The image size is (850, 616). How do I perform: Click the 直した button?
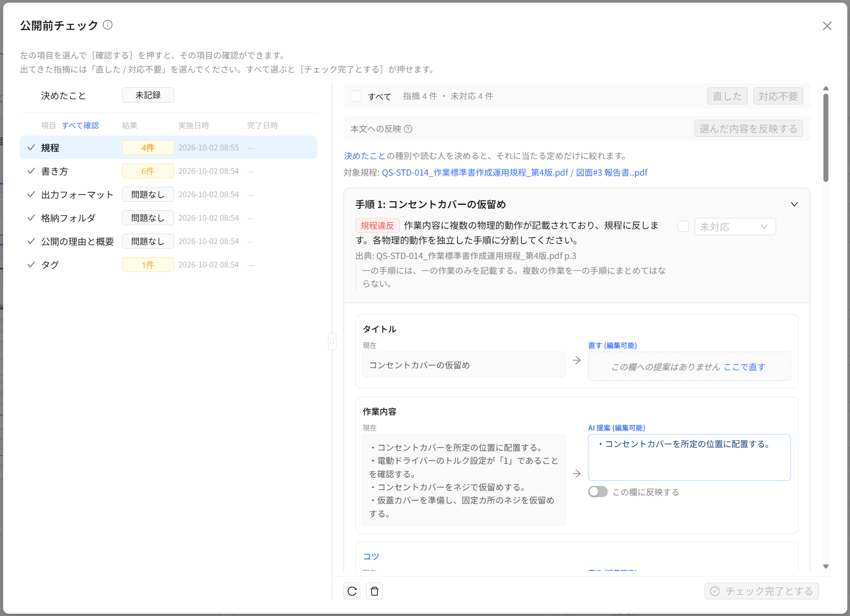click(x=728, y=96)
